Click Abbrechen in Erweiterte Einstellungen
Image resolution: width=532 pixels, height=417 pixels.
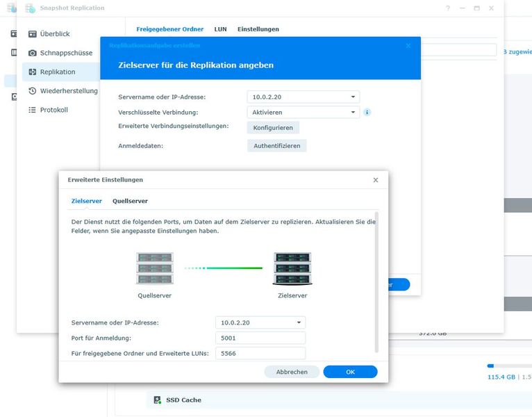(x=292, y=373)
